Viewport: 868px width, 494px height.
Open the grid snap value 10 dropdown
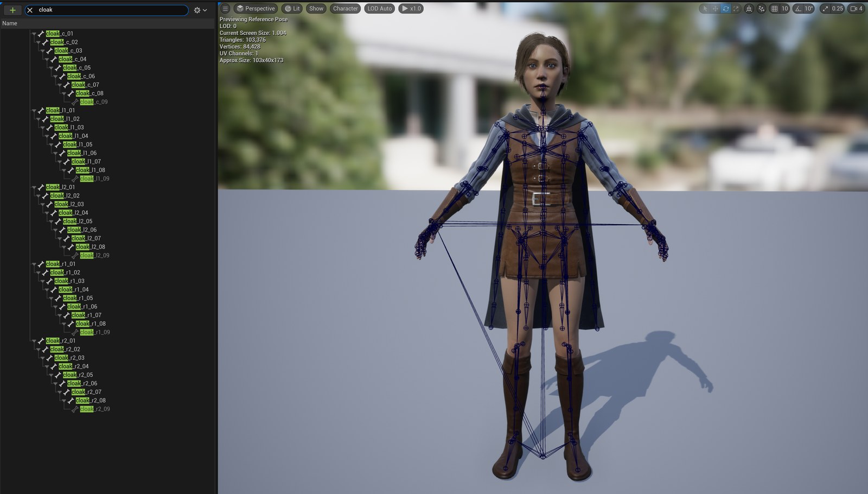tap(784, 9)
